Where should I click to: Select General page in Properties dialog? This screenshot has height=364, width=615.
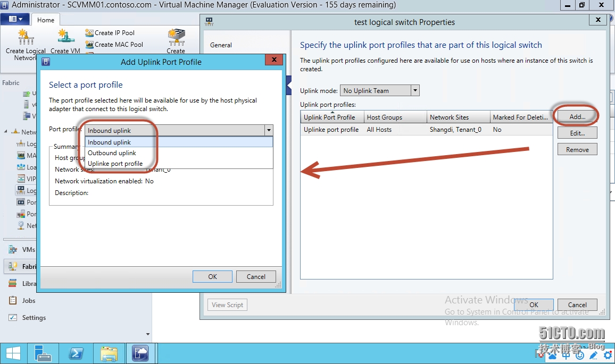(x=221, y=45)
